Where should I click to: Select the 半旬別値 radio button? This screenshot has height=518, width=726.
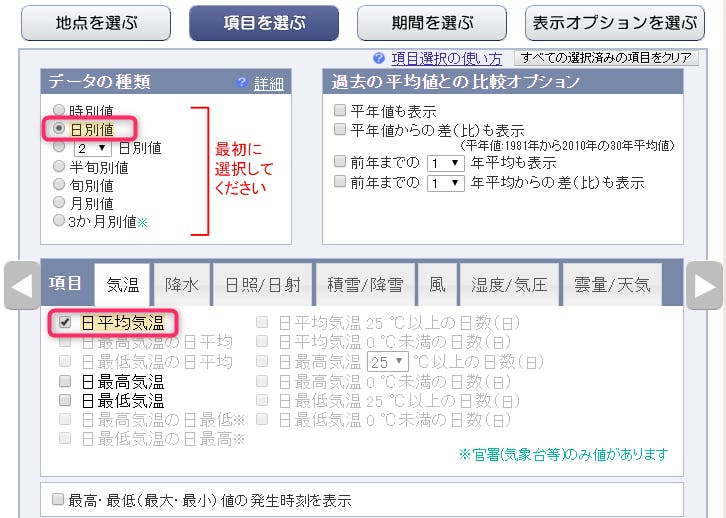click(x=59, y=166)
